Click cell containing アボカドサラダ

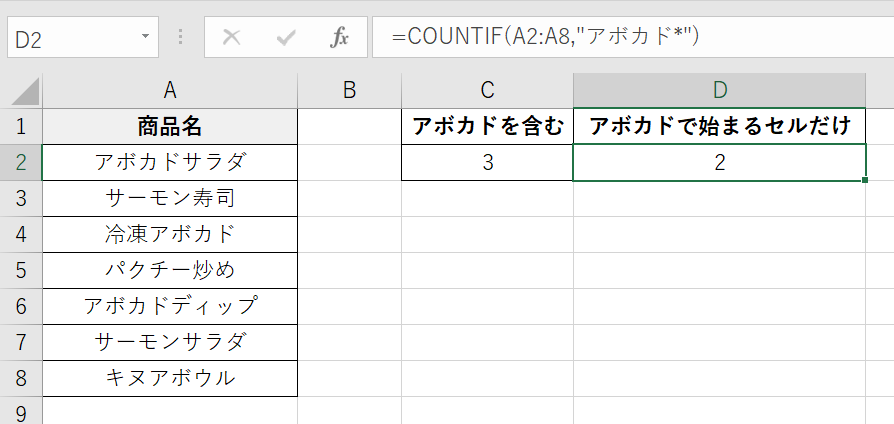[x=170, y=162]
